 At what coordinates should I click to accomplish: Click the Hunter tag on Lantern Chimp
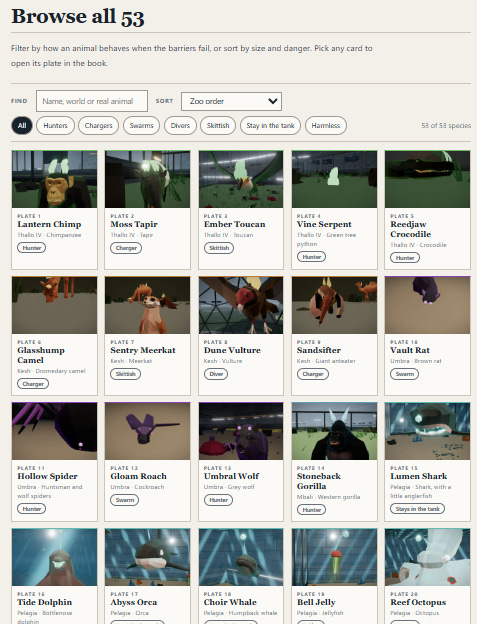pyautogui.click(x=31, y=248)
